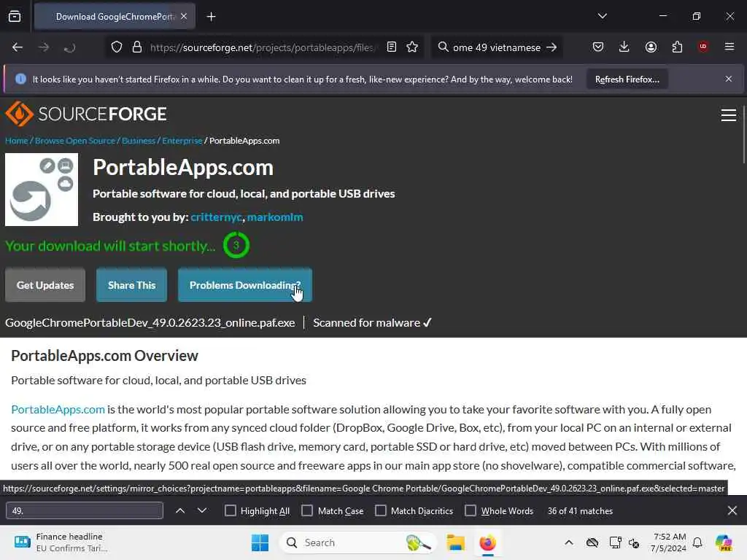Jump to previous find match arrow
Viewport: 747px width, 560px height.
(x=180, y=510)
